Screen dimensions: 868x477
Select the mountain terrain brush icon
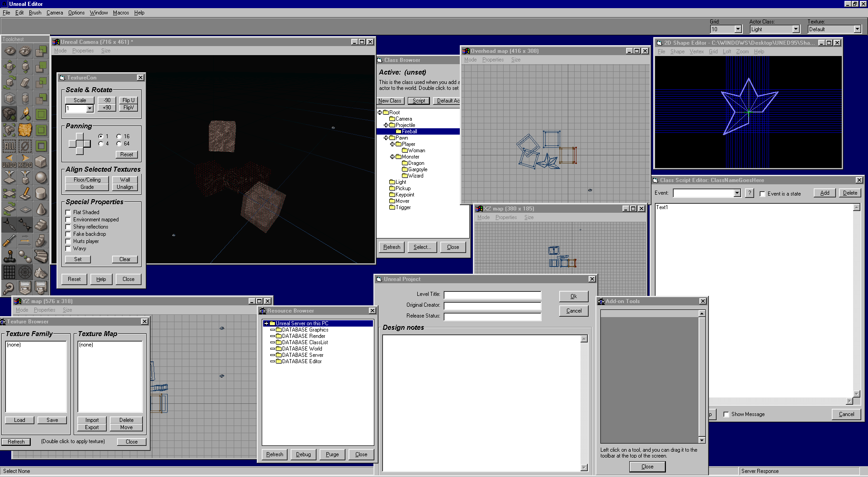point(41,272)
